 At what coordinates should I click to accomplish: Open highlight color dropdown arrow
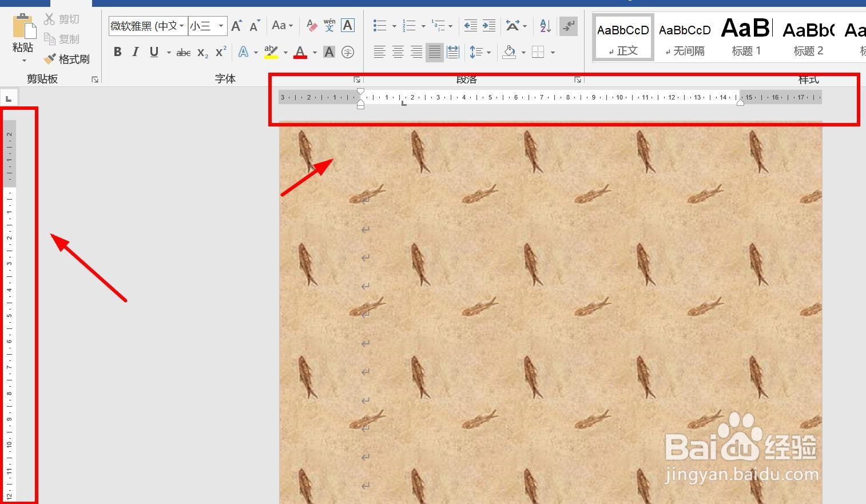pos(285,53)
